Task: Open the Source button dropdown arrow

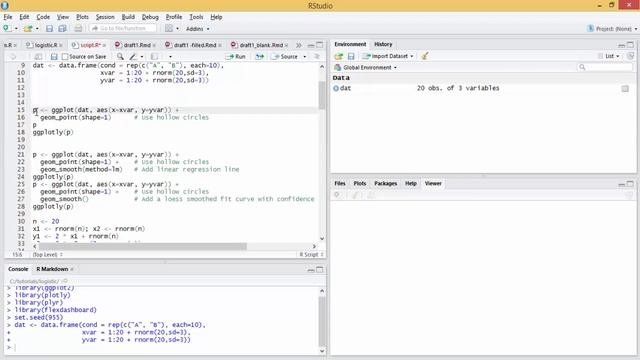Action: [304, 57]
